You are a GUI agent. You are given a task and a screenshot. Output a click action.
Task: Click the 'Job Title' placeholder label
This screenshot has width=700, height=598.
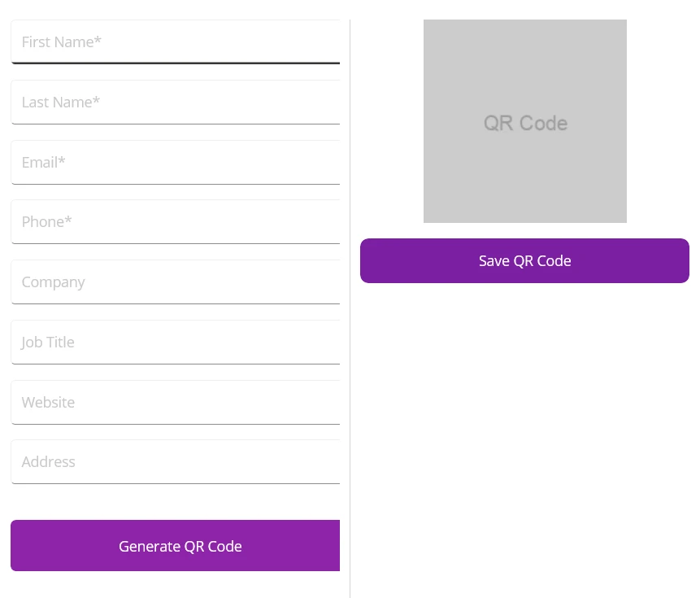[x=48, y=343]
